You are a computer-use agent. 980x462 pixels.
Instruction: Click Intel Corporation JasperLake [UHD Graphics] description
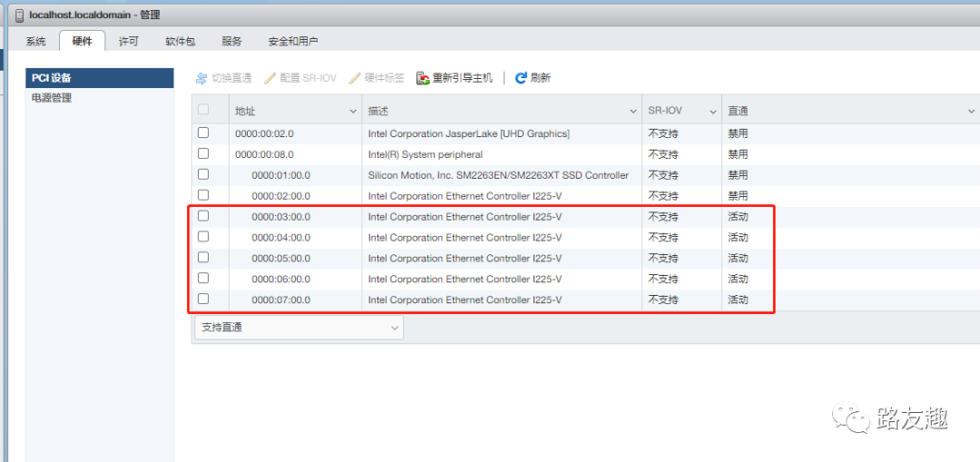click(x=469, y=133)
